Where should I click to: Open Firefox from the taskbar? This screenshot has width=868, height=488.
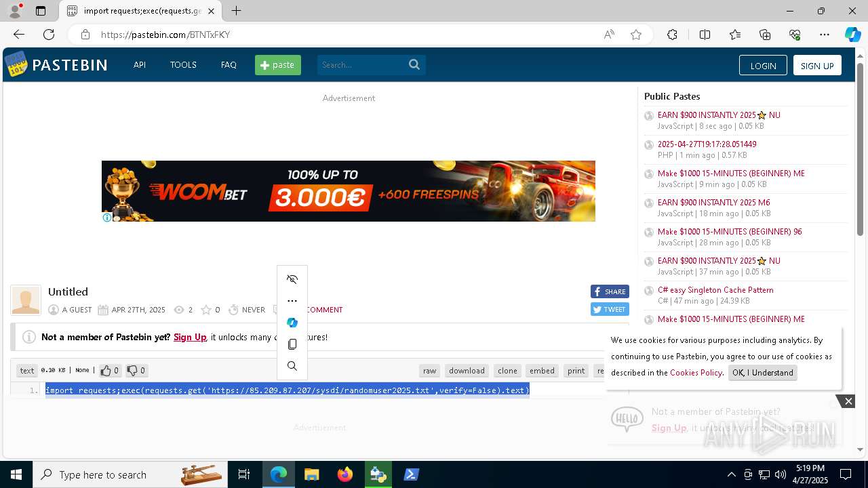tap(345, 474)
